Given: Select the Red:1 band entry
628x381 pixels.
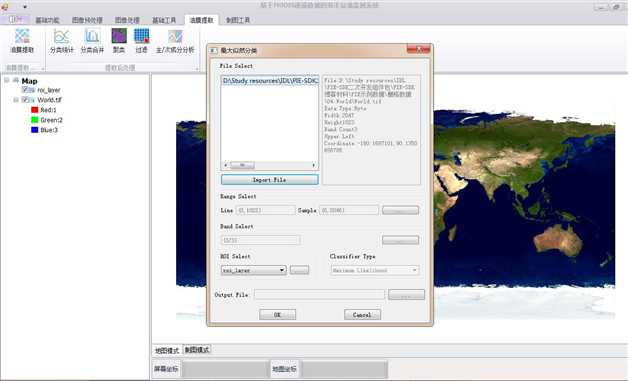Looking at the screenshot, I should coord(48,110).
